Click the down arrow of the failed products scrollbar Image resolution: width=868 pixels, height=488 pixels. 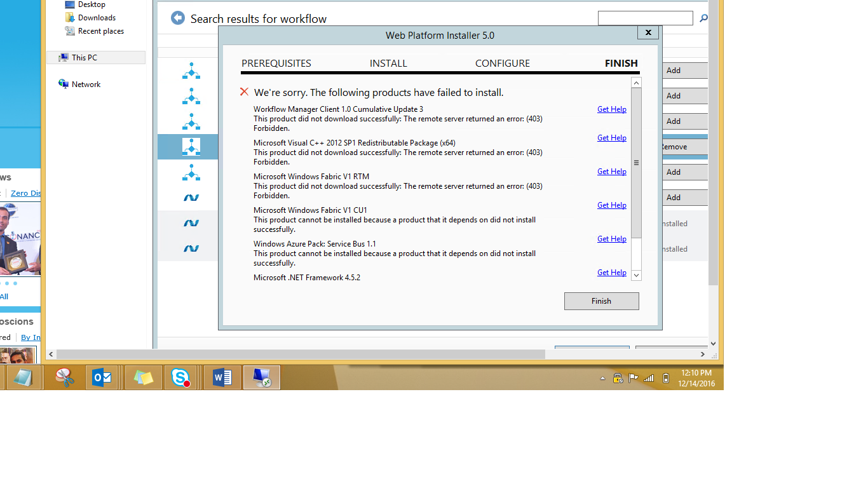coord(636,275)
